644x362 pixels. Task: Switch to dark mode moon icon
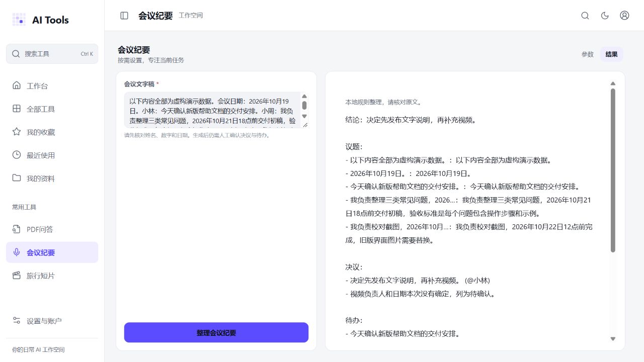605,16
